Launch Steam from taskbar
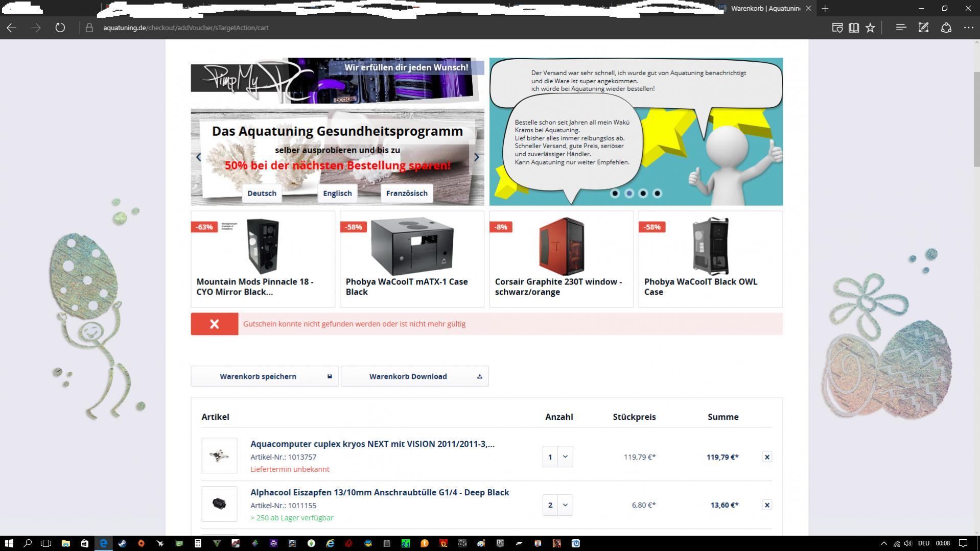980x551 pixels. click(122, 543)
